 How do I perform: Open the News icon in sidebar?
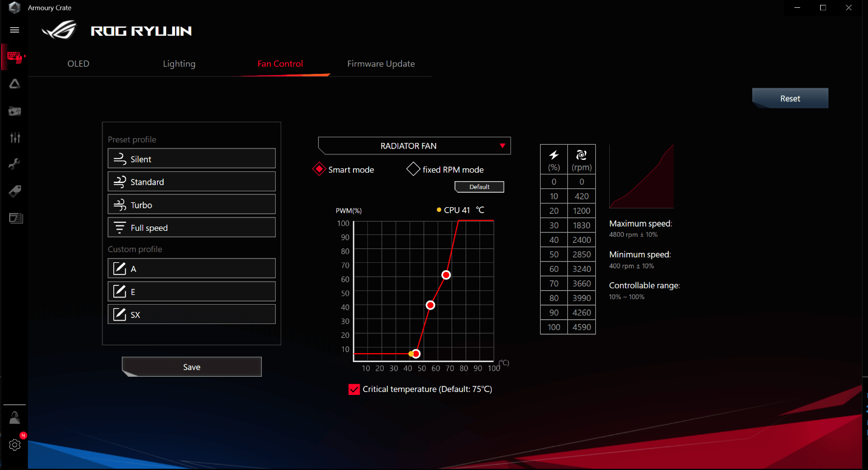point(16,218)
